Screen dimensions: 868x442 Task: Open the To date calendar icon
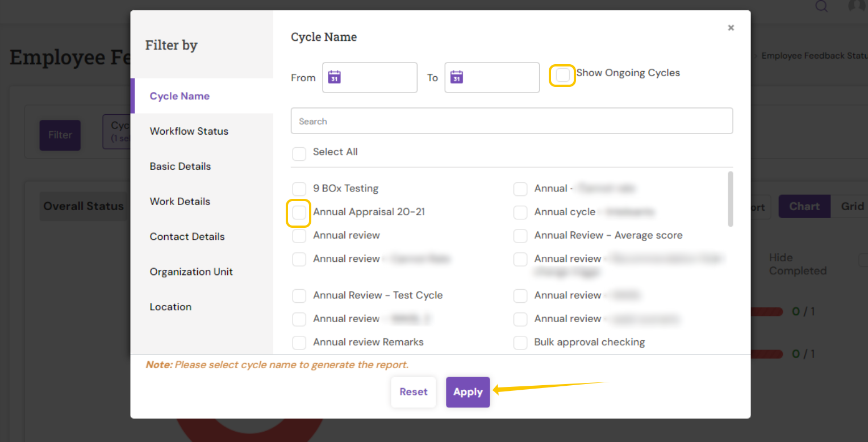457,77
